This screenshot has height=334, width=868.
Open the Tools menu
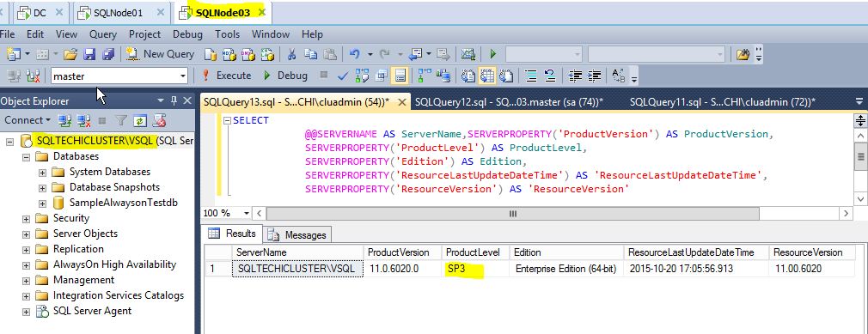point(227,34)
